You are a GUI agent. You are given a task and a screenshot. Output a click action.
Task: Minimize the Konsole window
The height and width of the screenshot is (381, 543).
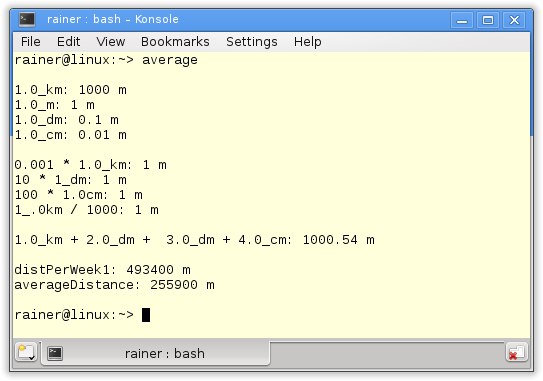[462, 20]
